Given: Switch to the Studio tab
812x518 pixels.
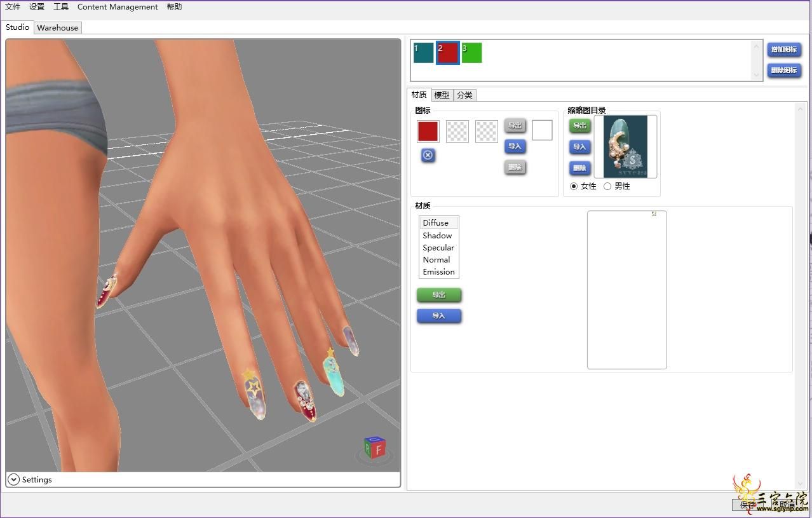Looking at the screenshot, I should tap(18, 27).
